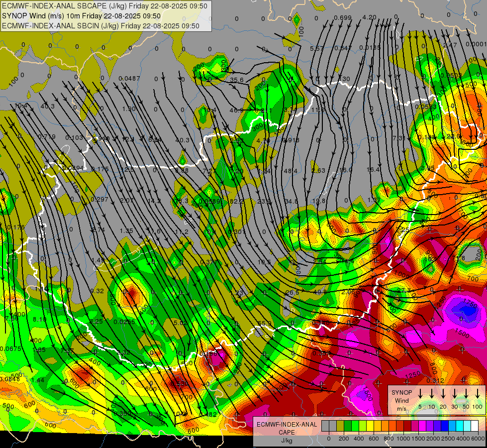Click the '14.2' station value

click(154, 201)
